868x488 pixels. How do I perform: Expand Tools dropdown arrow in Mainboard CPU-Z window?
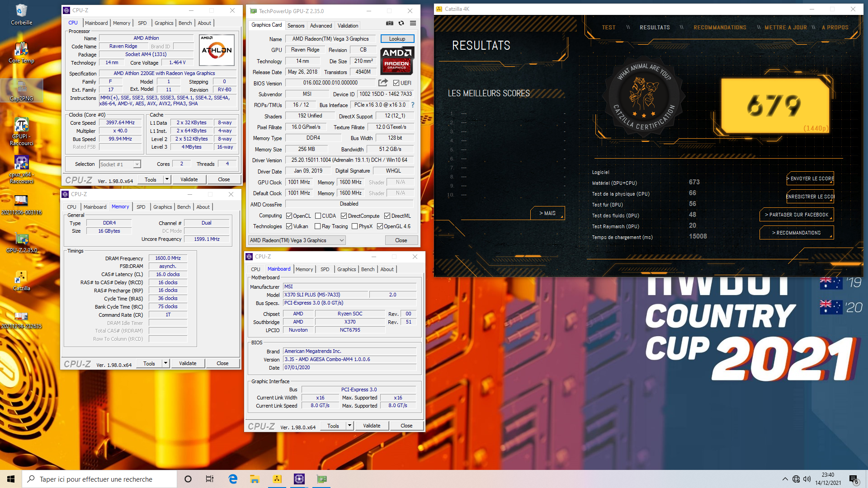[x=349, y=426]
